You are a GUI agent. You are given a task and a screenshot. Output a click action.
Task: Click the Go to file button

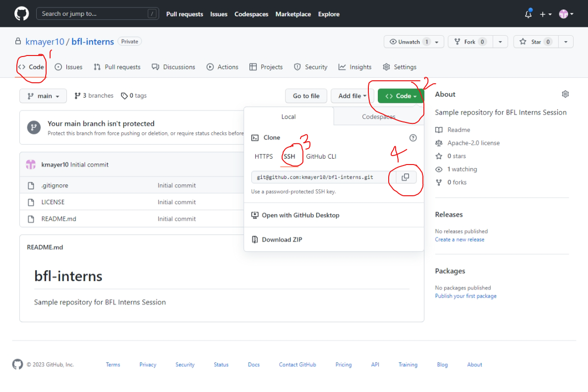click(306, 95)
